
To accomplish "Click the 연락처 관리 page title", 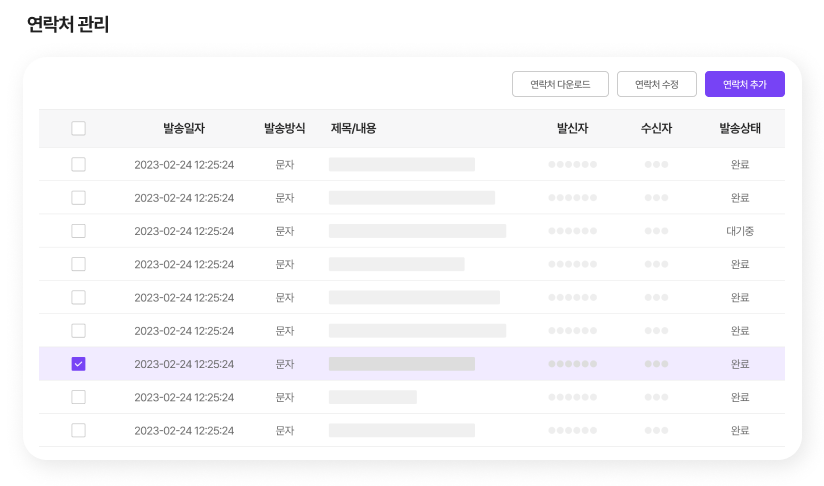I will (x=68, y=25).
